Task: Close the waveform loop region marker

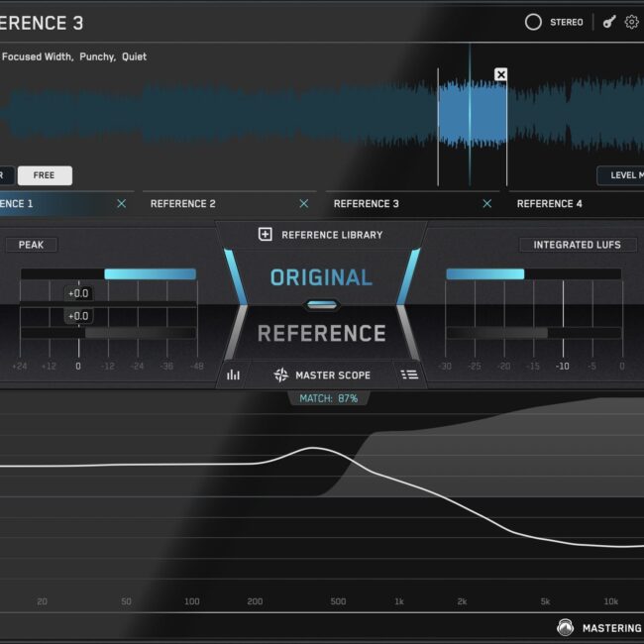Action: (x=500, y=74)
